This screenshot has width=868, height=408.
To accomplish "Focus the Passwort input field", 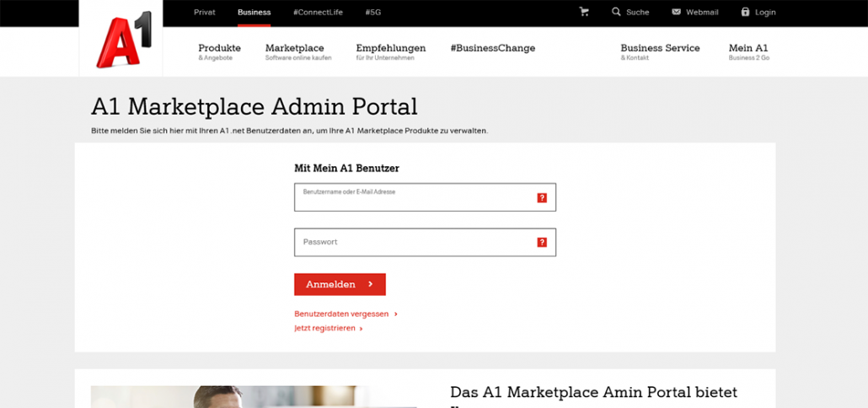I will pos(425,243).
